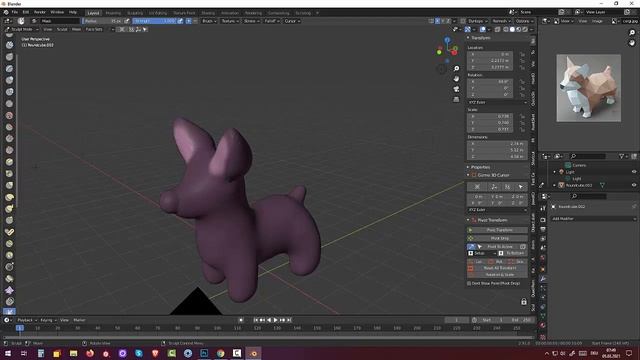Image resolution: width=640 pixels, height=360 pixels.
Task: Open the Sculpt Mode selector
Action: coord(22,29)
